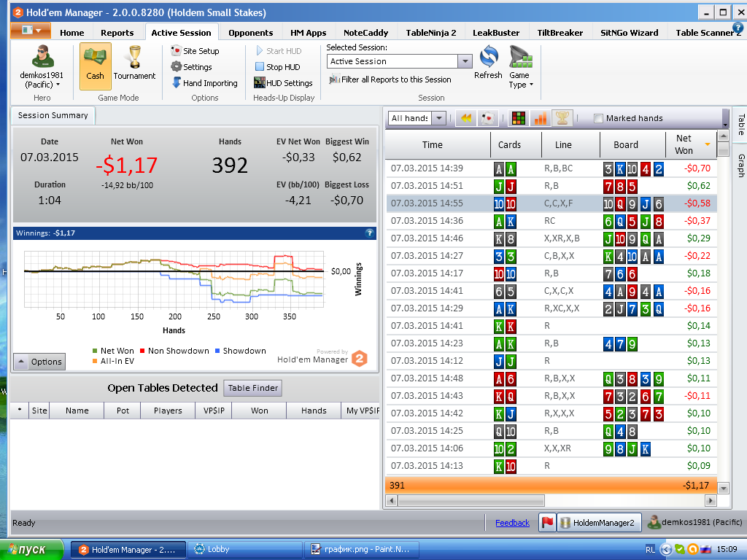The width and height of the screenshot is (747, 560).
Task: Click the orange round tray icon
Action: (x=693, y=550)
